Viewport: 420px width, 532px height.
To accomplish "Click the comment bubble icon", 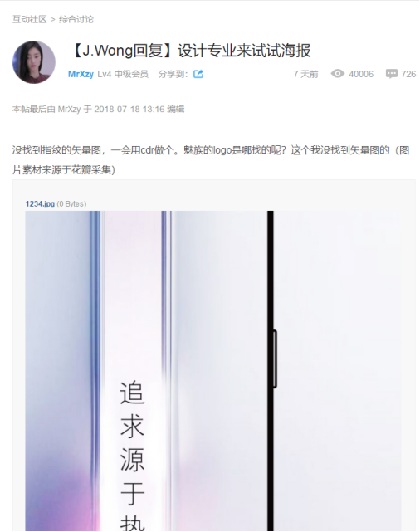I will (392, 74).
